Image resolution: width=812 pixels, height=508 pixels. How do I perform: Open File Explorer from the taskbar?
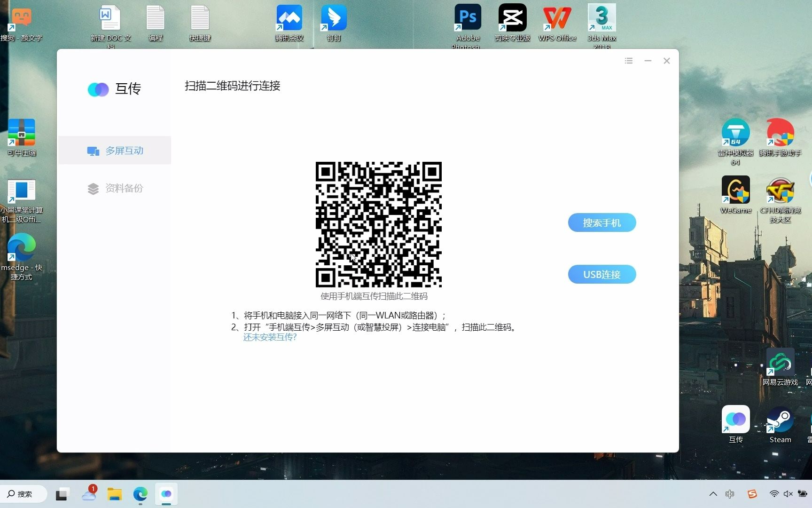click(x=114, y=494)
